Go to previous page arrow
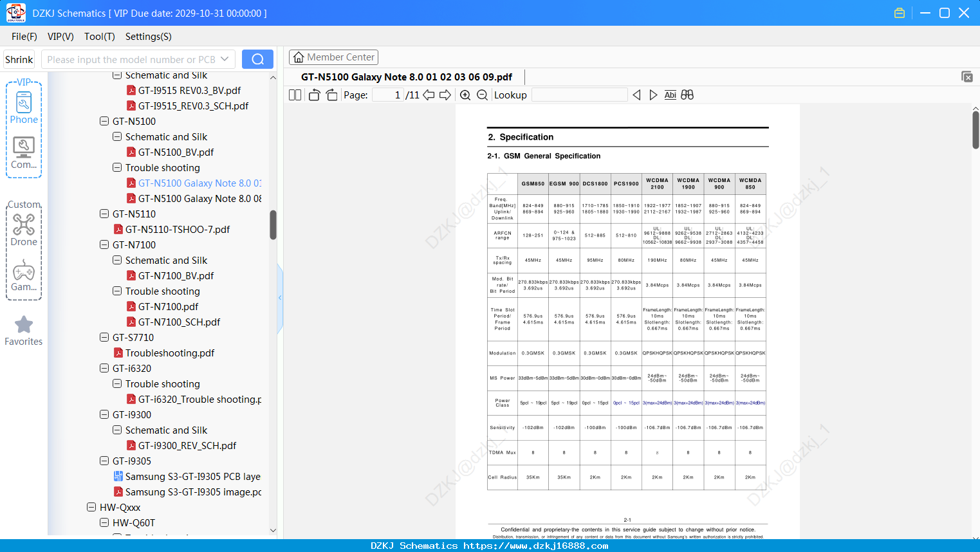This screenshot has width=980, height=552. [x=429, y=95]
